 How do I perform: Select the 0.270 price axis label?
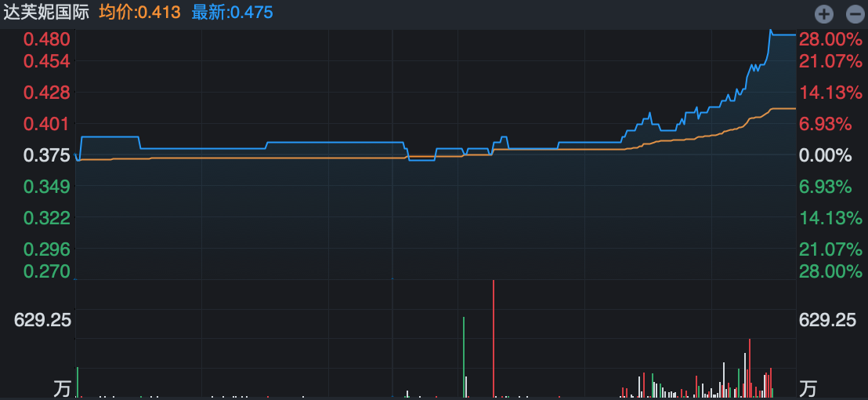47,271
